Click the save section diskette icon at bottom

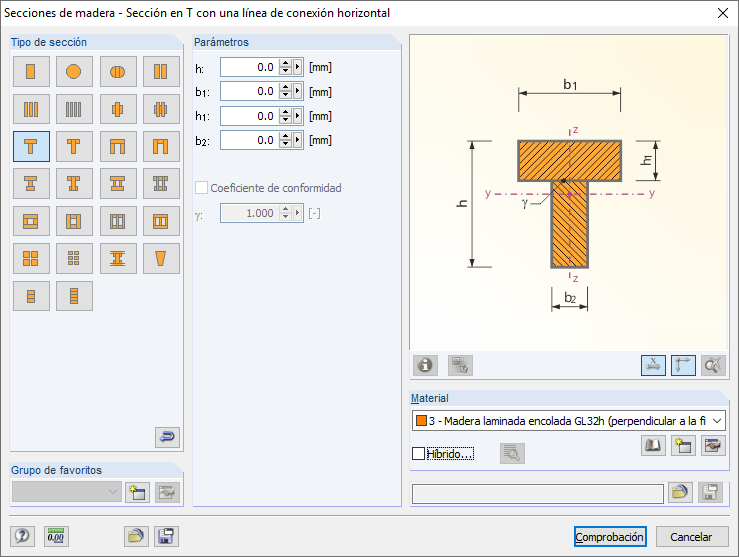point(166,536)
